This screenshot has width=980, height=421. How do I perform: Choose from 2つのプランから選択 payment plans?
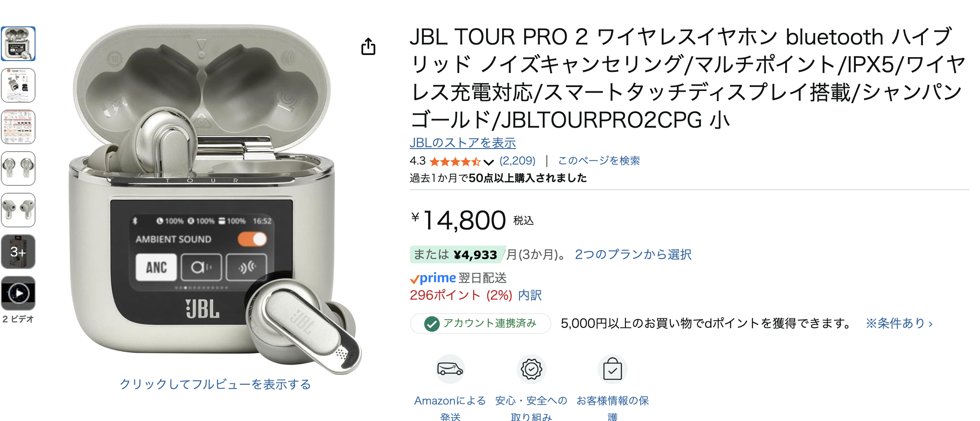pyautogui.click(x=633, y=254)
